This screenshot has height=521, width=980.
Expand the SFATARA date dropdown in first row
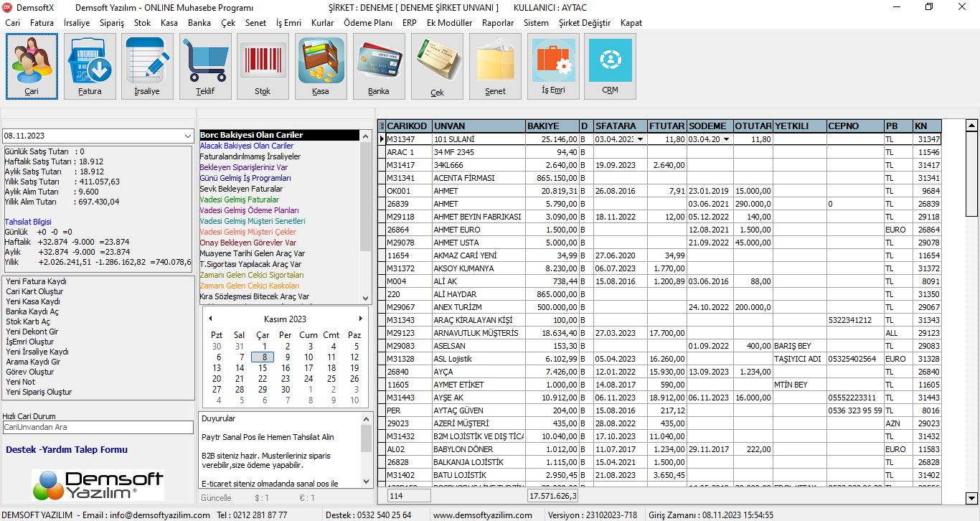pyautogui.click(x=640, y=139)
